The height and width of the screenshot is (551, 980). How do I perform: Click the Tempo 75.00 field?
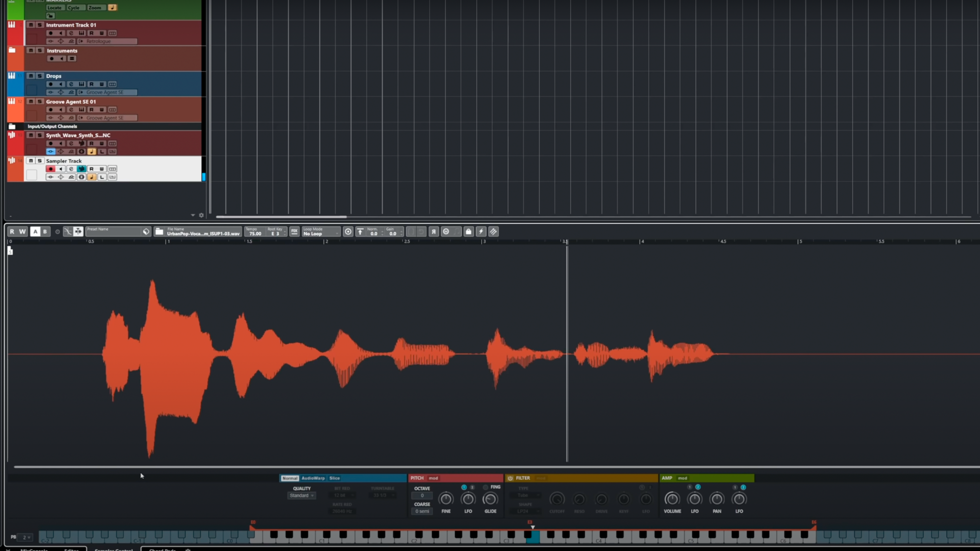tap(255, 232)
